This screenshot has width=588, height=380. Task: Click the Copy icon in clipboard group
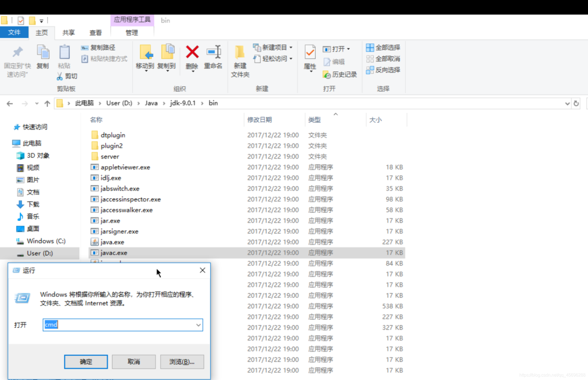tap(43, 52)
